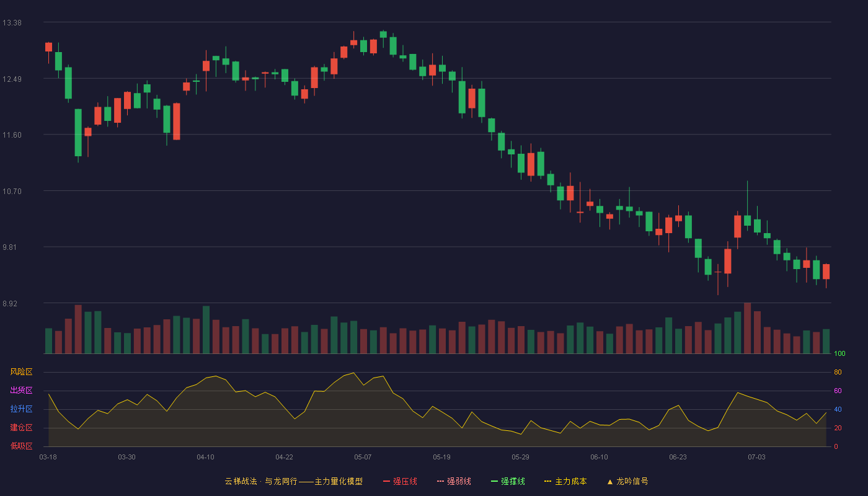Select the 拉升区 zone label

point(21,409)
